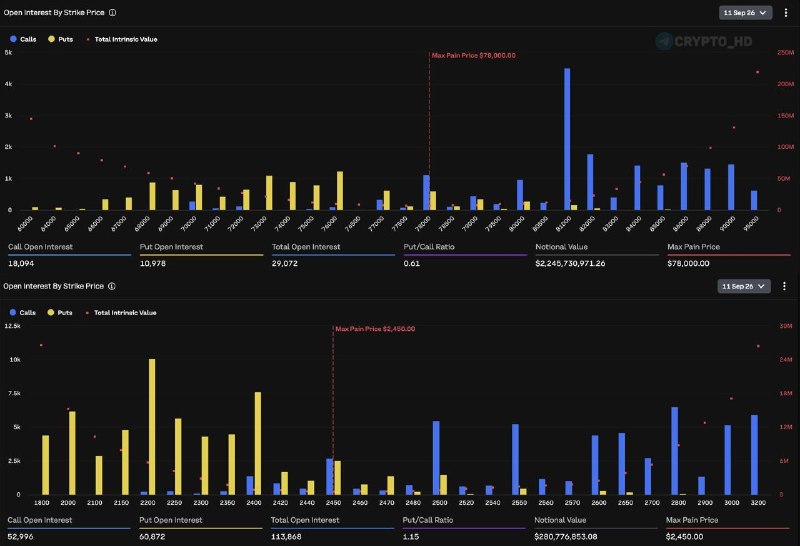Open info icon beside upper Open Interest title
800x546 pixels.
pyautogui.click(x=112, y=13)
